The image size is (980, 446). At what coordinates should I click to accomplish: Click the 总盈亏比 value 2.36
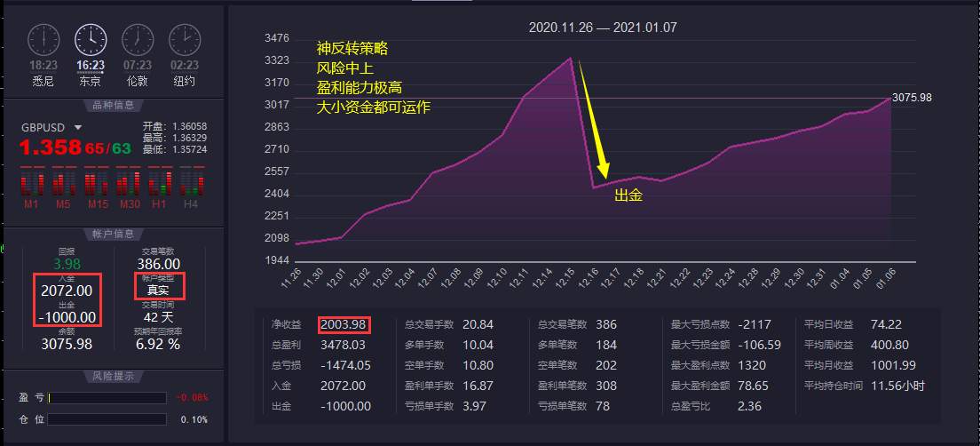coord(749,407)
